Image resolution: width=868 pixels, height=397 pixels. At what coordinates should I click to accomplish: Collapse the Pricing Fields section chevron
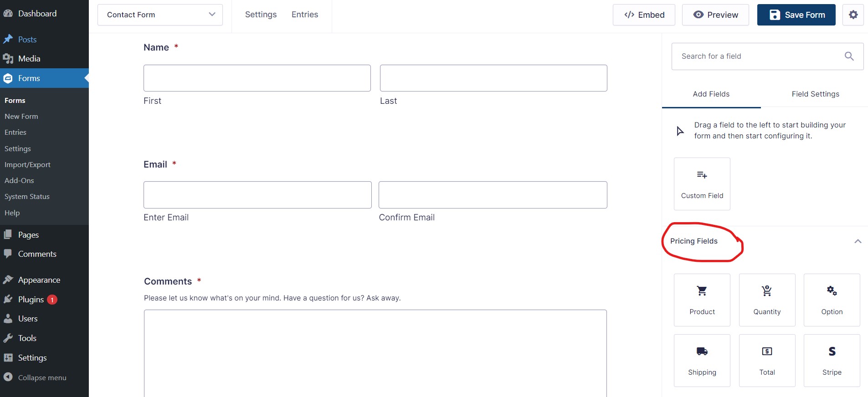click(x=858, y=241)
